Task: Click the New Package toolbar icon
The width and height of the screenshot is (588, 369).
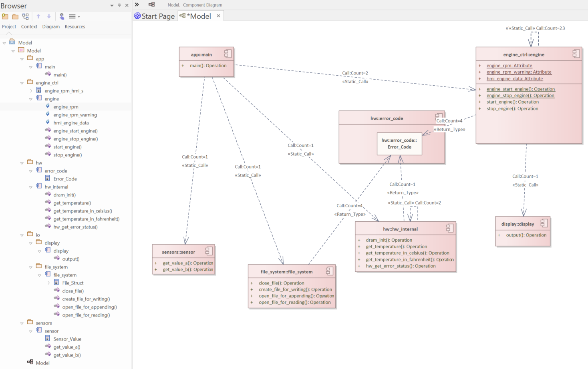Action: 5,16
